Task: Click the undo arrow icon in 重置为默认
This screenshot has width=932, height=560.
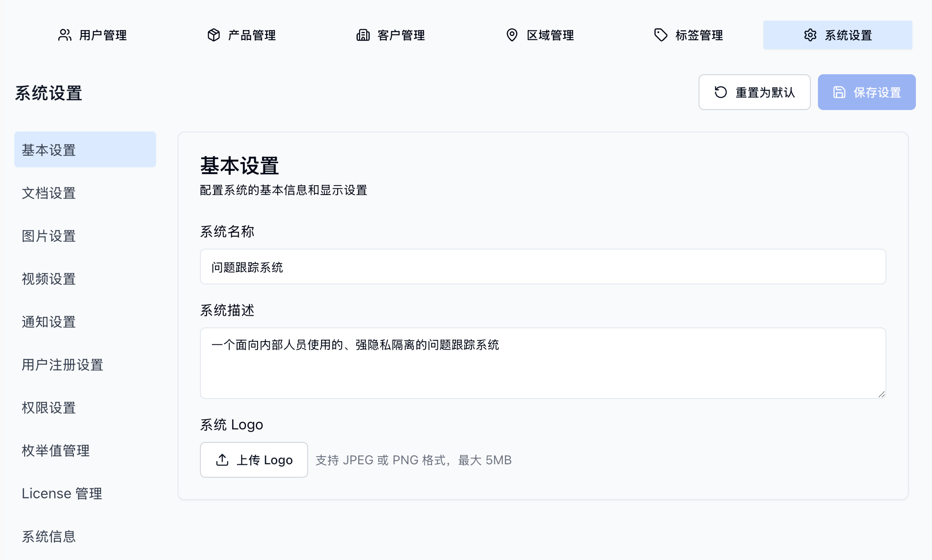Action: pos(720,92)
